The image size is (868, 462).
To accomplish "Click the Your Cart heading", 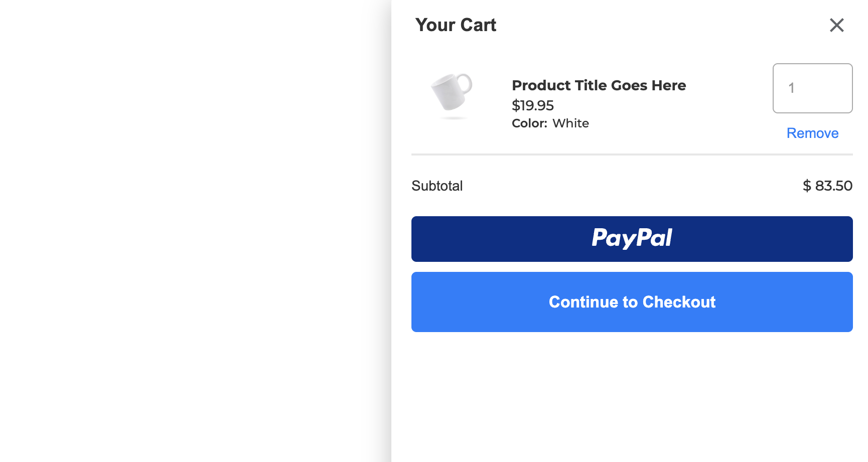I will (x=456, y=25).
